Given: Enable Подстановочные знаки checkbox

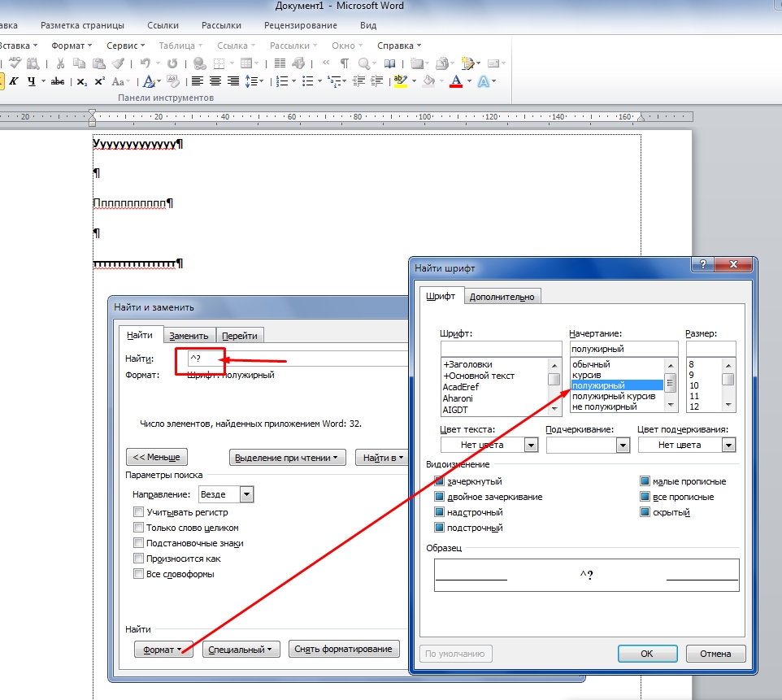Looking at the screenshot, I should pos(139,543).
